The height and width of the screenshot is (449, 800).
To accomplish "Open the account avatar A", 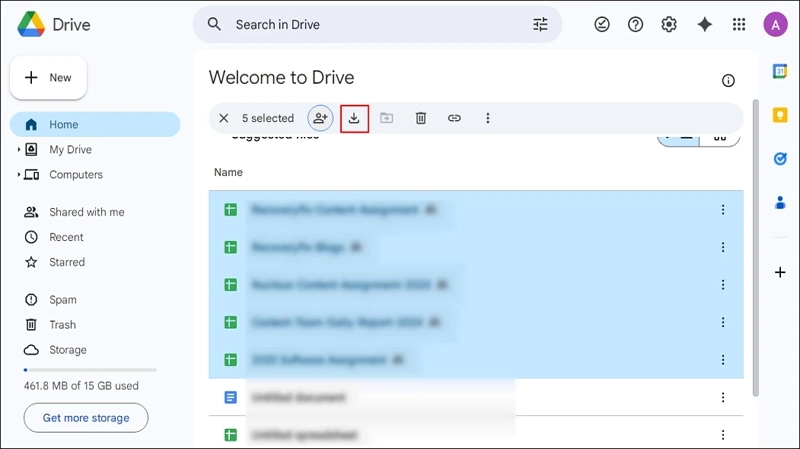I will coord(776,24).
